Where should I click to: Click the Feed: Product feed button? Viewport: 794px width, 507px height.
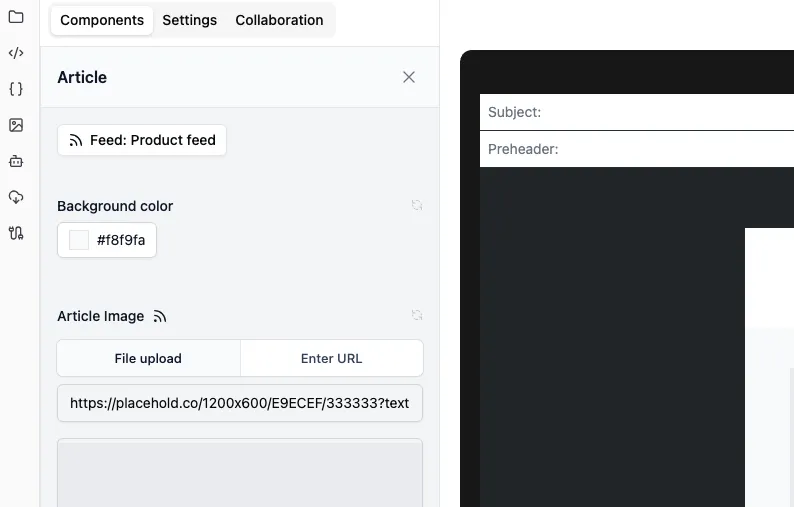[142, 140]
